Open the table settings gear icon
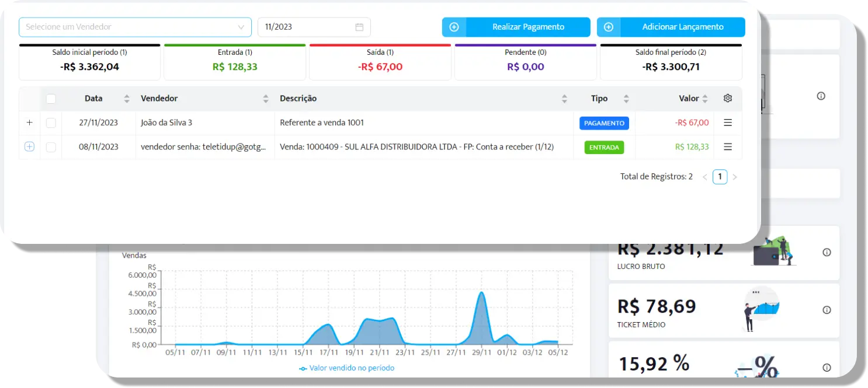 pos(727,99)
